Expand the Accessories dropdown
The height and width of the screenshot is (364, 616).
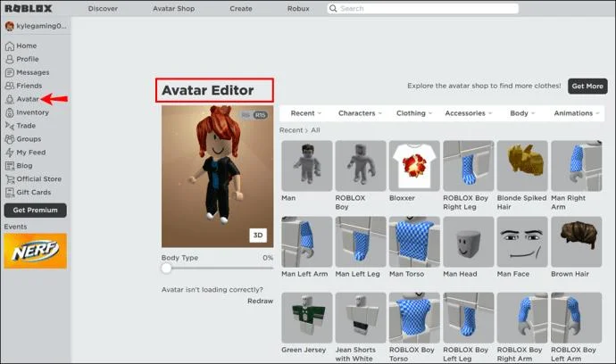469,113
